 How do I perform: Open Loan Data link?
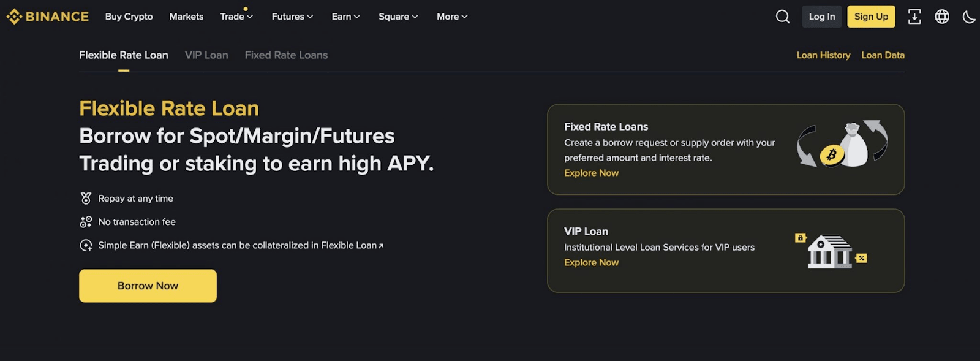pos(883,55)
